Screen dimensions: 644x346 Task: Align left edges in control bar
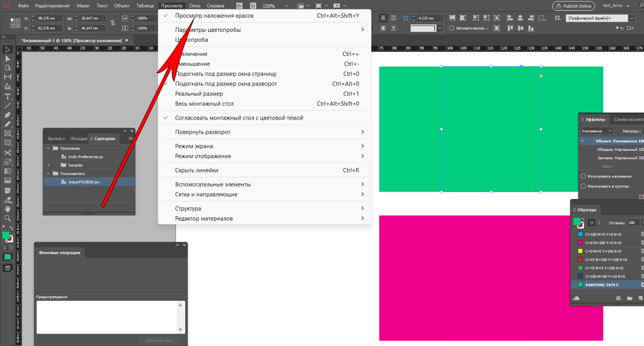pos(510,18)
